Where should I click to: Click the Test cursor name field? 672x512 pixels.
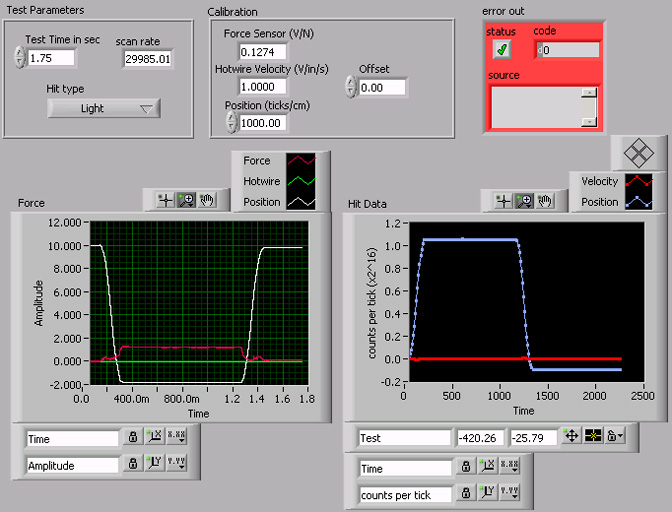(405, 438)
